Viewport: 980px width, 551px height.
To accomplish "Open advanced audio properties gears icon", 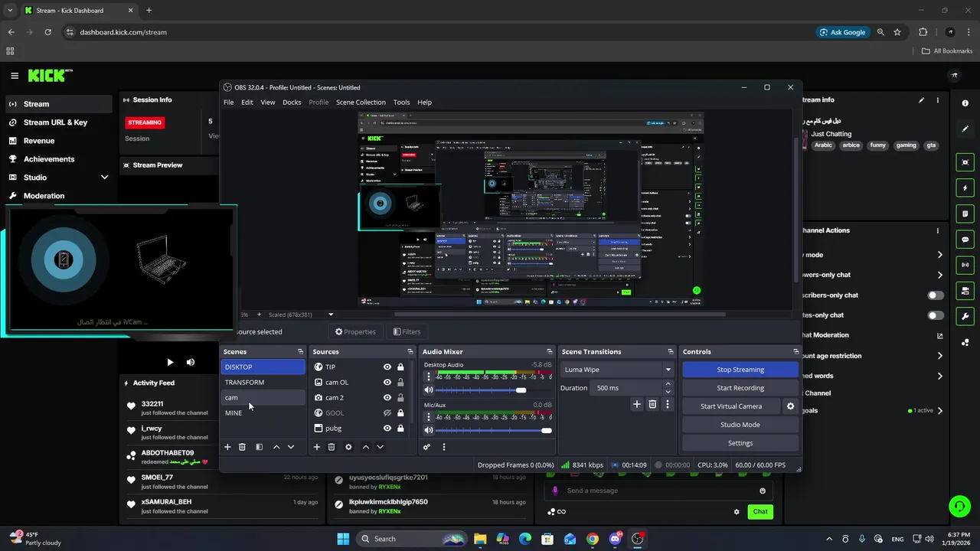I will click(427, 447).
